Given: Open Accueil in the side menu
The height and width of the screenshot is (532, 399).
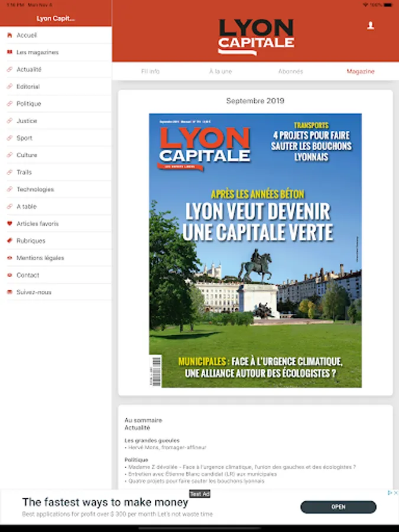Looking at the screenshot, I should tap(56, 35).
